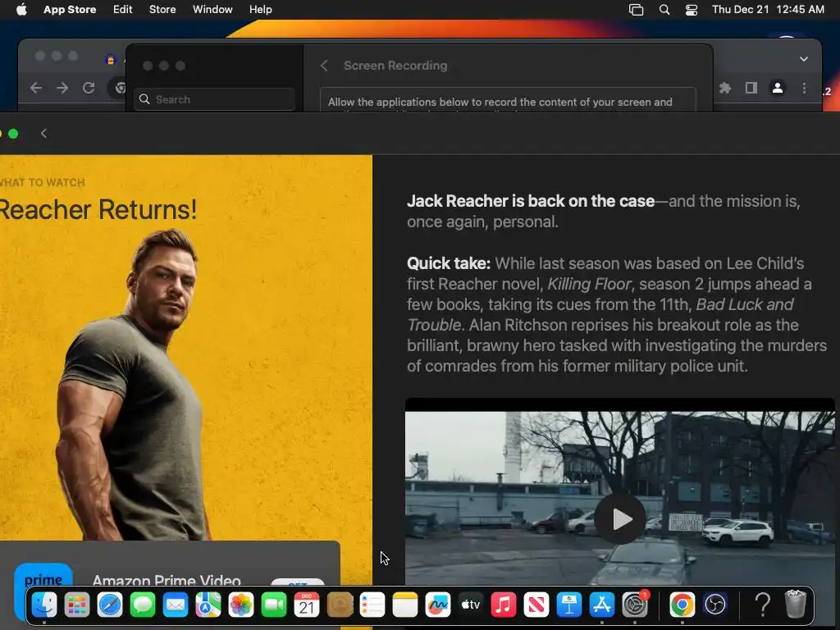This screenshot has height=630, width=840.
Task: Click the Stage Manager menu bar icon
Action: pyautogui.click(x=636, y=10)
